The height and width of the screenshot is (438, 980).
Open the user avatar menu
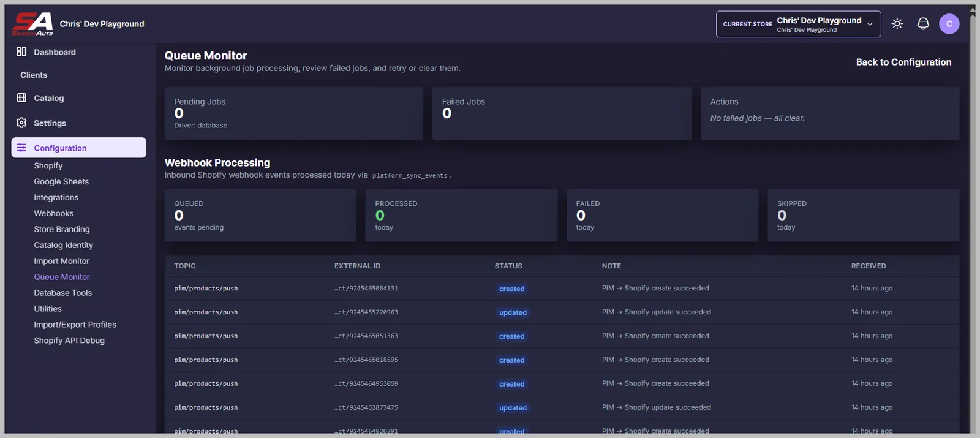(x=949, y=24)
